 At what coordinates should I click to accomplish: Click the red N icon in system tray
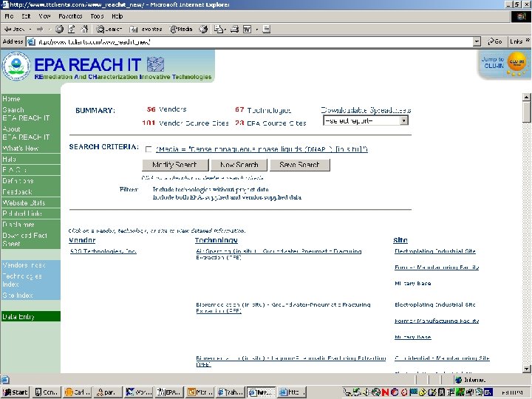click(385, 392)
